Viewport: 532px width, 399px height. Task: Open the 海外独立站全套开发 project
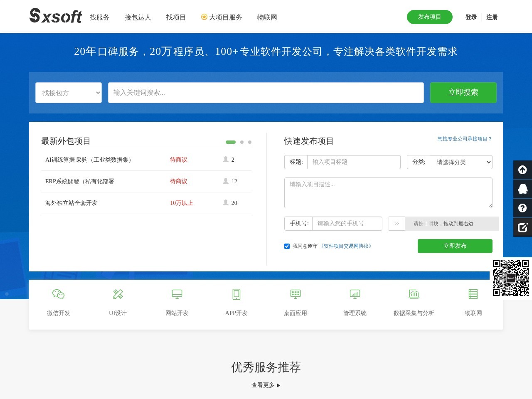71,203
